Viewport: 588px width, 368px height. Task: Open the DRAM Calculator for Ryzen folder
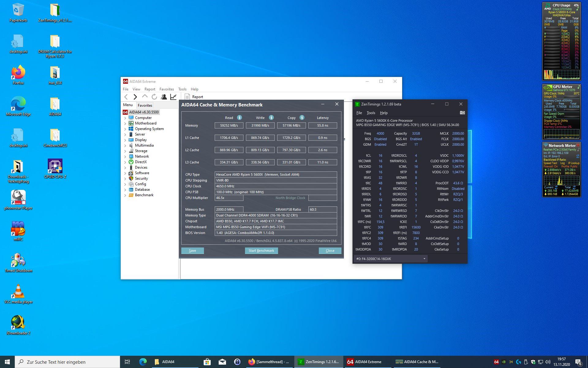[x=55, y=46]
